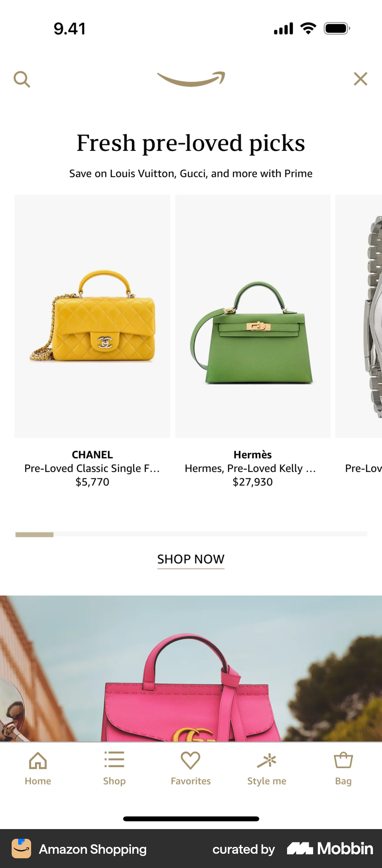Image resolution: width=382 pixels, height=868 pixels.
Task: Open the partially visible watch product
Action: pos(359,316)
